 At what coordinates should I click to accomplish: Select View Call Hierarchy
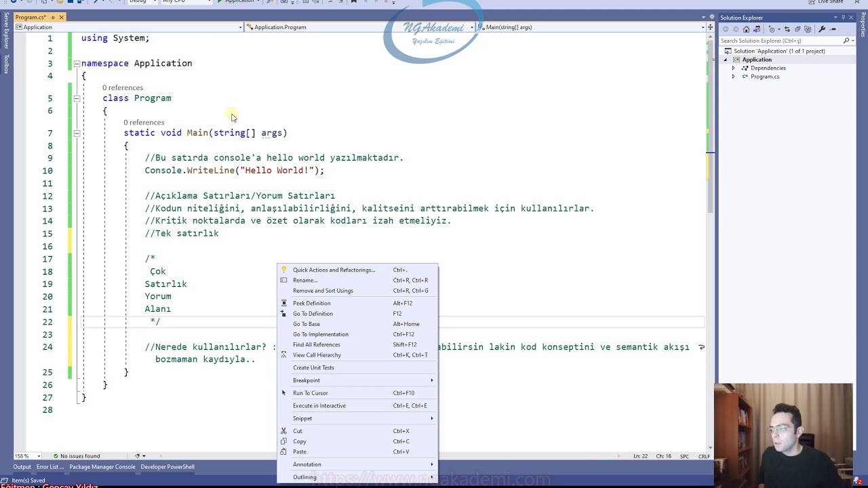tap(357, 355)
